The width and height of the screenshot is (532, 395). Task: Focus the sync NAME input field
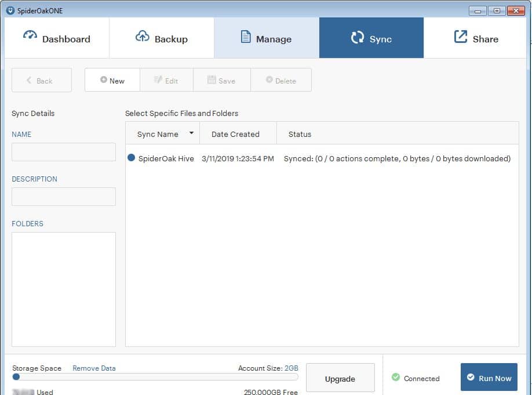64,152
